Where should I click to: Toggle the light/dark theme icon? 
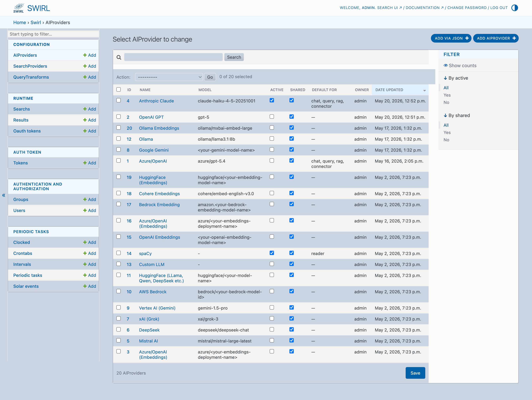click(x=514, y=8)
